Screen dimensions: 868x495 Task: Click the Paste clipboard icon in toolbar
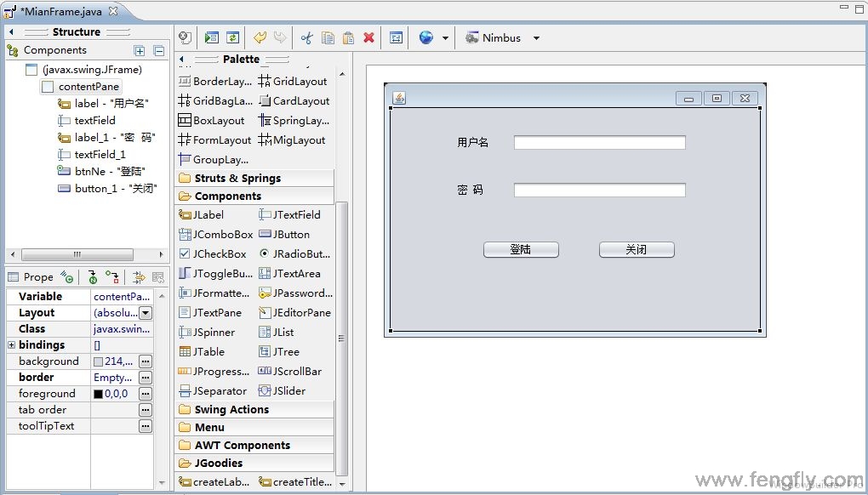[348, 37]
